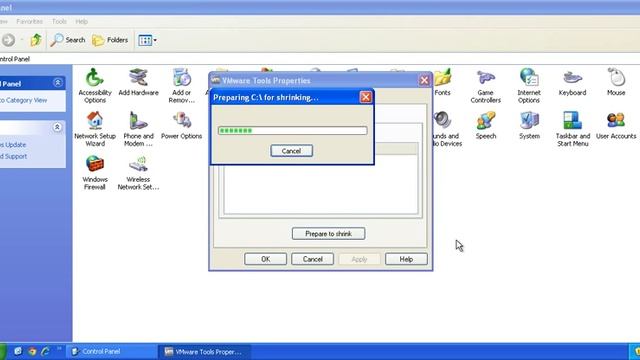The height and width of the screenshot is (360, 640).
Task: Click OK in VMware Tools Properties
Action: point(265,259)
